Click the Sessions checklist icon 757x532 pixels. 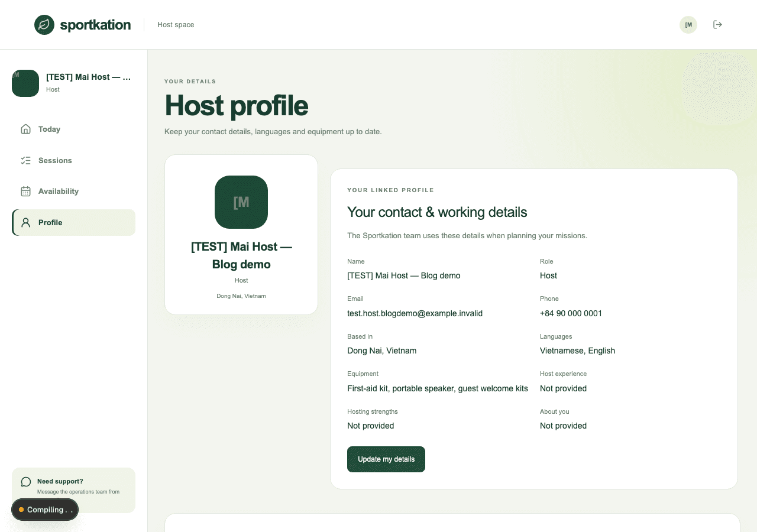pos(25,161)
